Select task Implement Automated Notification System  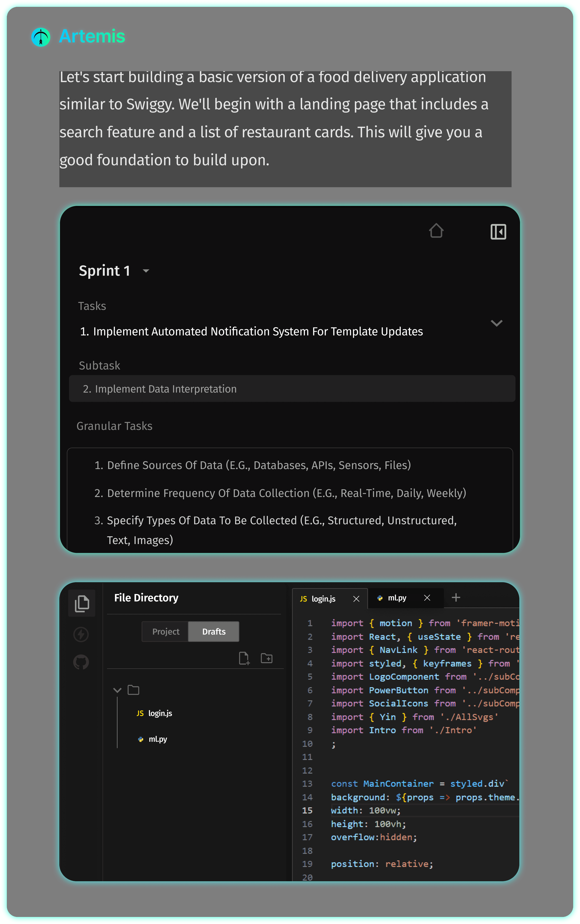coord(251,332)
